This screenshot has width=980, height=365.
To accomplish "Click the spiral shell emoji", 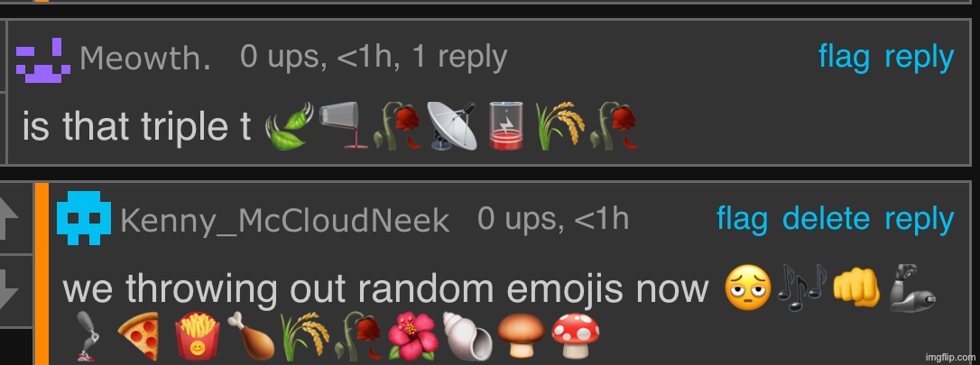I will pos(468,337).
